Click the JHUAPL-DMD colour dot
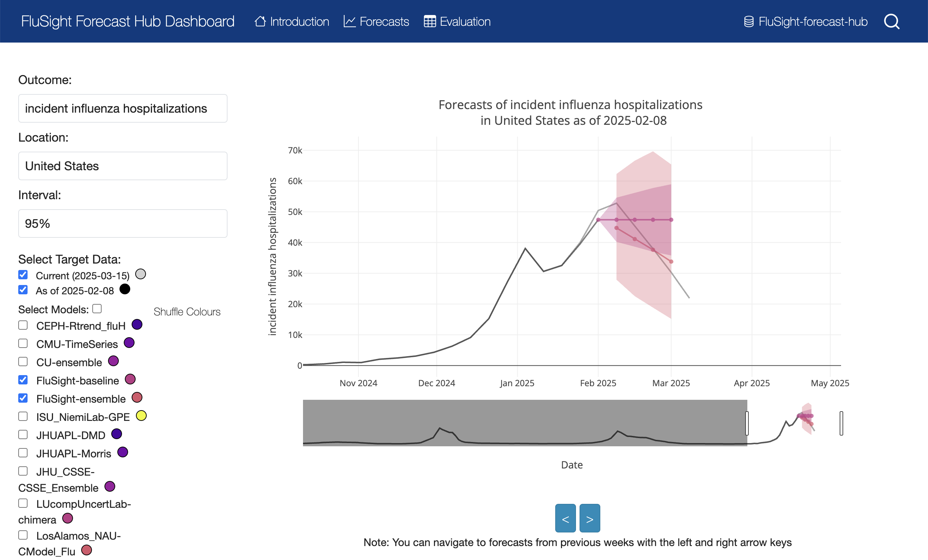Screen dimensions: 928x560 tap(117, 434)
